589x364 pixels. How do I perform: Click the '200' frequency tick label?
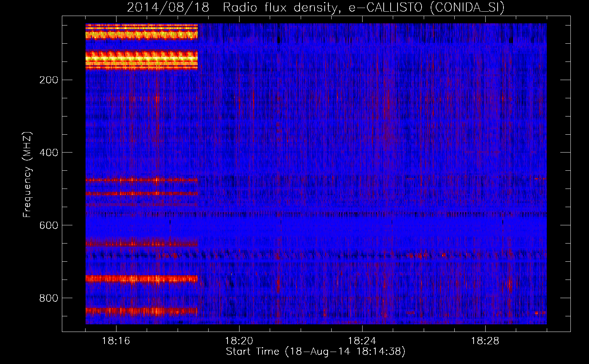point(48,80)
